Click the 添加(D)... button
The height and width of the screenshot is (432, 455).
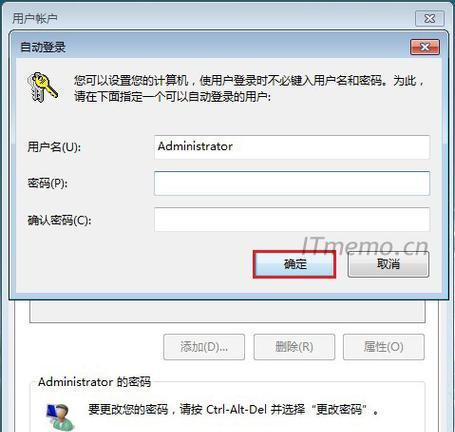pos(204,347)
